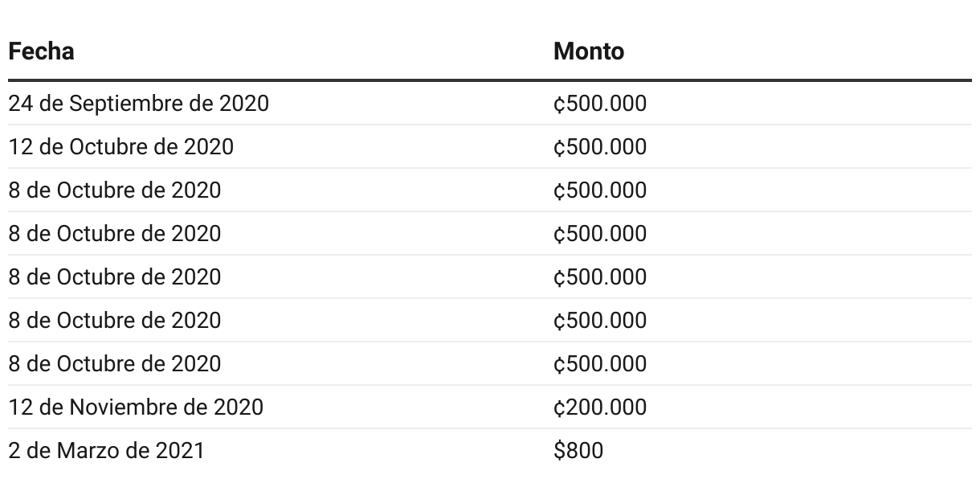Select the 12 de Octubre de 2020 date
Image resolution: width=980 pixels, height=479 pixels.
121,147
